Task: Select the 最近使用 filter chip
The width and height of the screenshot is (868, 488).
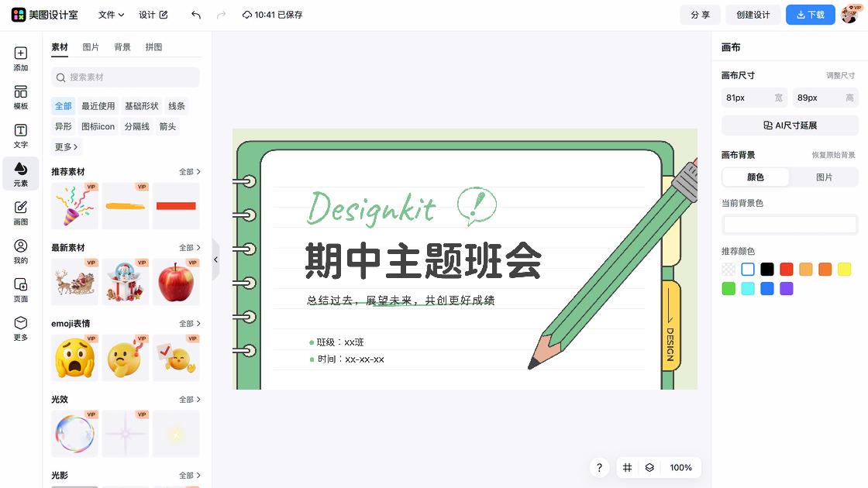Action: pyautogui.click(x=98, y=105)
